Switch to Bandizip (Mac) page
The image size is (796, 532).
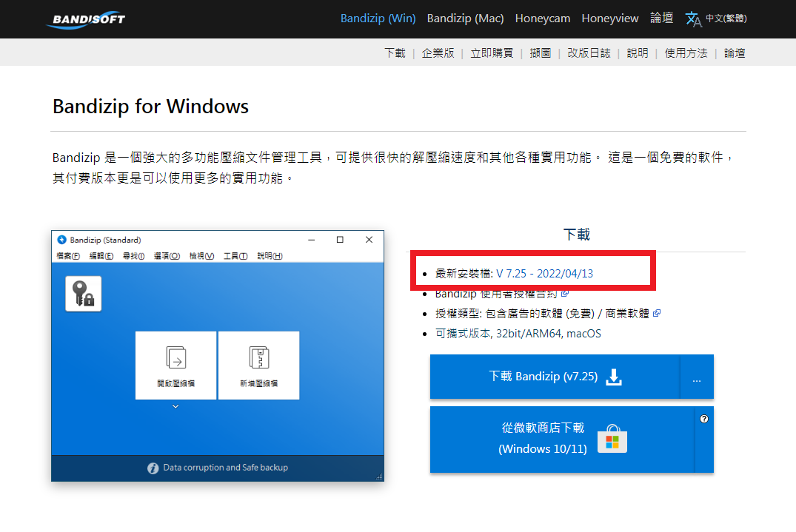point(466,18)
